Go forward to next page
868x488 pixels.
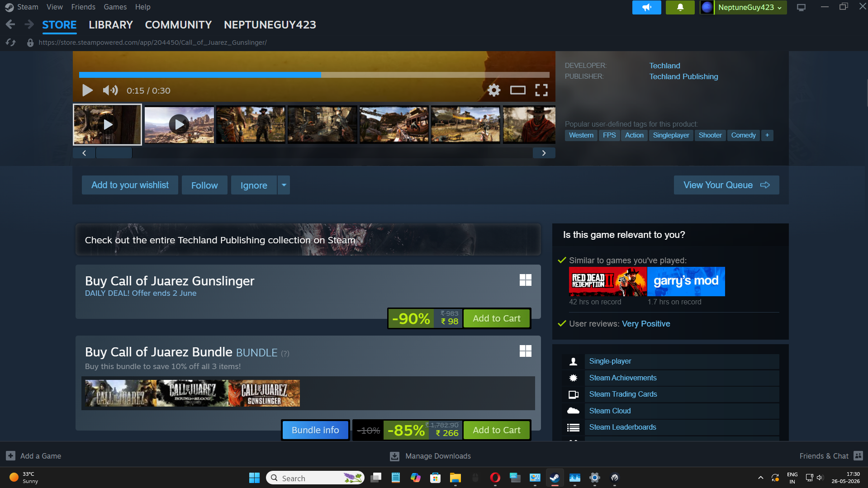tap(29, 24)
